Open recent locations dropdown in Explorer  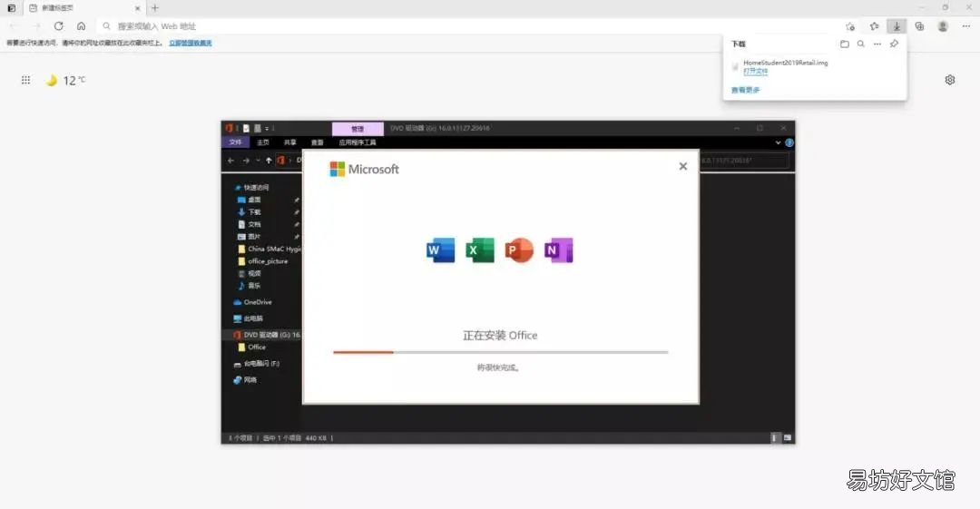pos(258,161)
